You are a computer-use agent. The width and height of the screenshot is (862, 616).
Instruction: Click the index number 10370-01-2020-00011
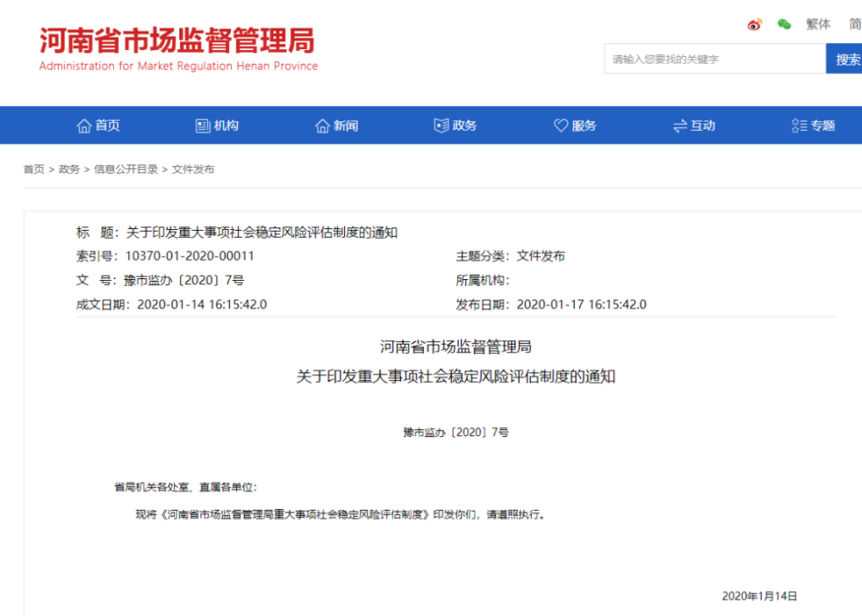pos(190,256)
